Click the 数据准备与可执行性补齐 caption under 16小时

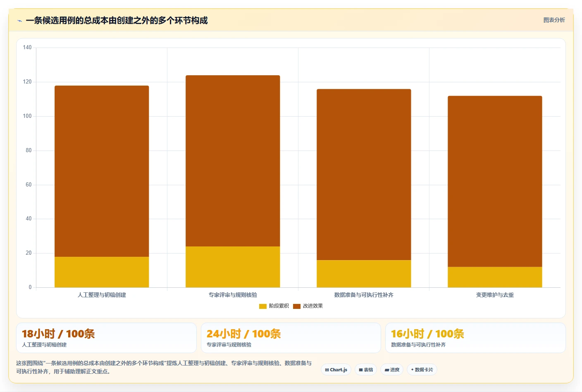point(418,345)
